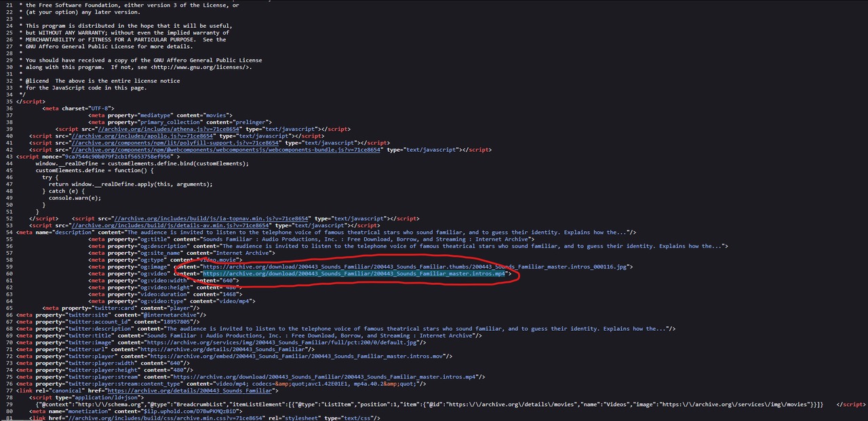Click the 'console.warn(e);' line
The height and width of the screenshot is (421, 868).
(75, 198)
